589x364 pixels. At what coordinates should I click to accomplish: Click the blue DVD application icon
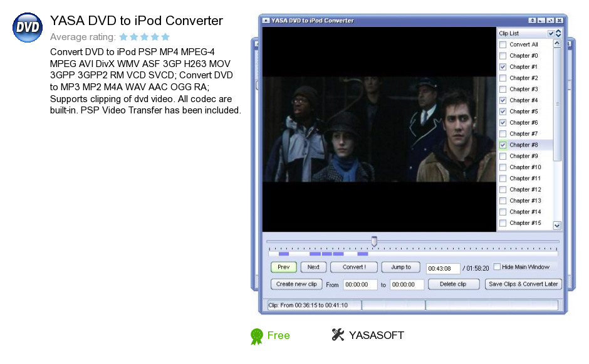pyautogui.click(x=28, y=28)
